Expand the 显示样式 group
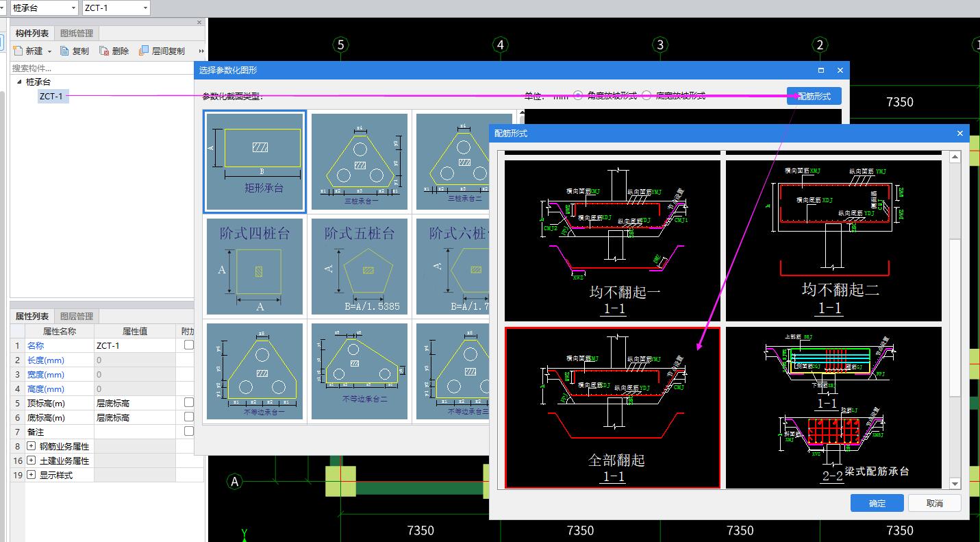980x542 pixels. [x=31, y=475]
